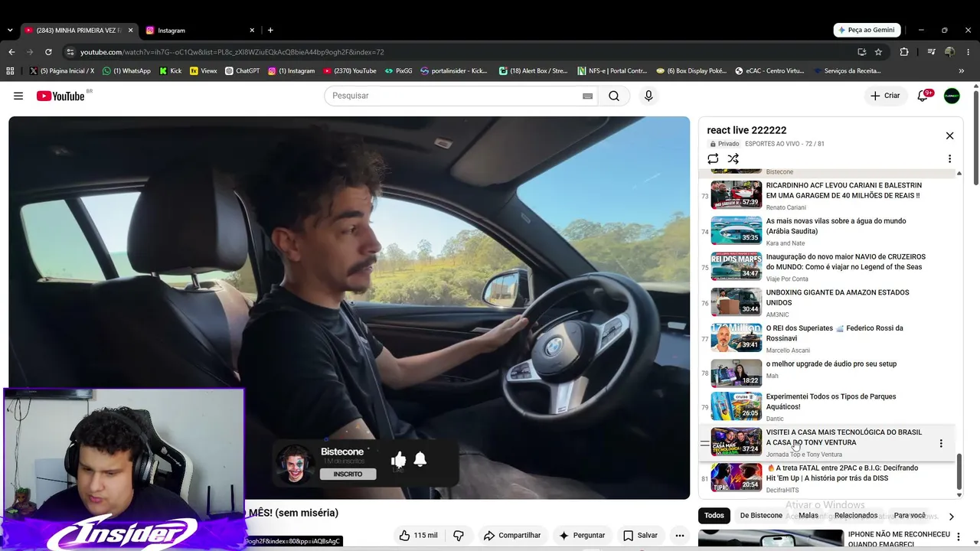View site information for youtube.com
Image resolution: width=980 pixels, height=551 pixels.
tap(70, 52)
